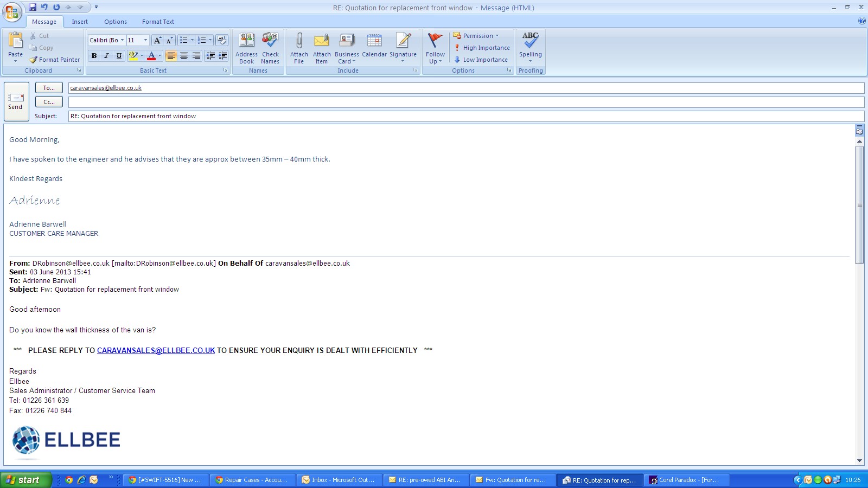
Task: Toggle Italic text formatting
Action: 106,56
